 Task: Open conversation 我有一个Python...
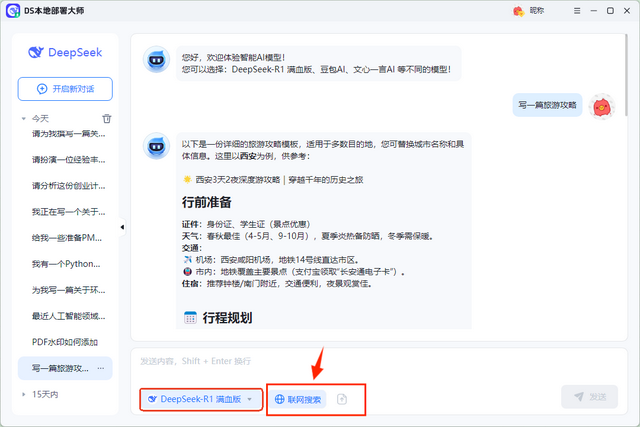tap(66, 264)
